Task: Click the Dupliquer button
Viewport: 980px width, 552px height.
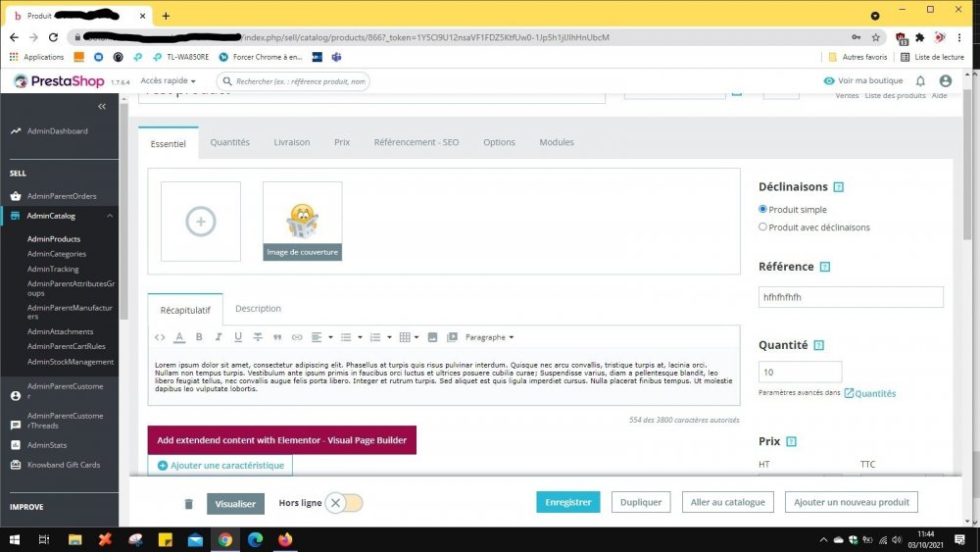Action: tap(641, 502)
